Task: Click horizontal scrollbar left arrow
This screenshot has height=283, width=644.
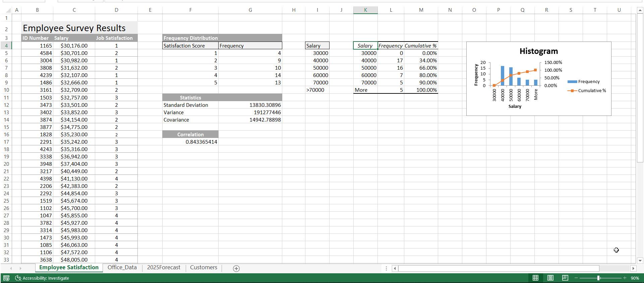Action: pyautogui.click(x=395, y=268)
